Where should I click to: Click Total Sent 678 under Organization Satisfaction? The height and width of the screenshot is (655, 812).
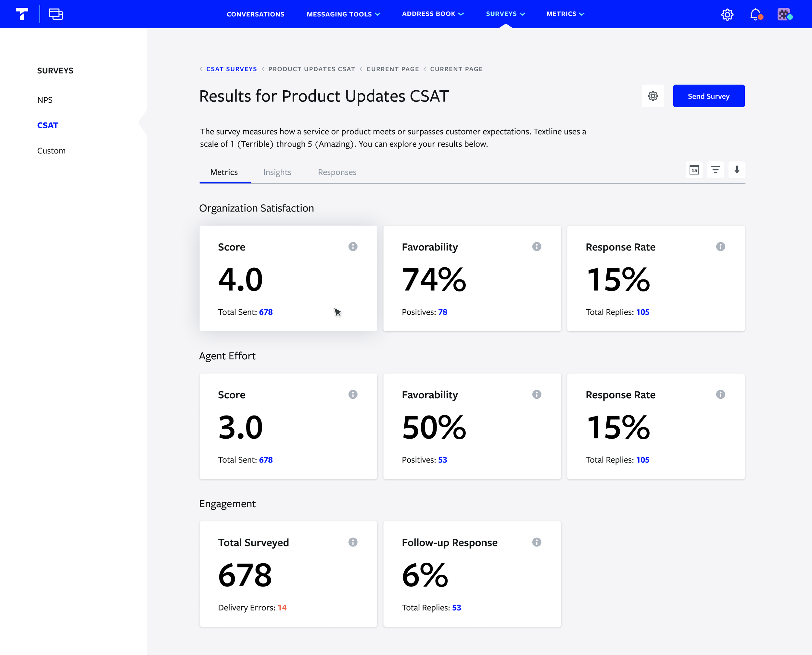click(x=265, y=312)
